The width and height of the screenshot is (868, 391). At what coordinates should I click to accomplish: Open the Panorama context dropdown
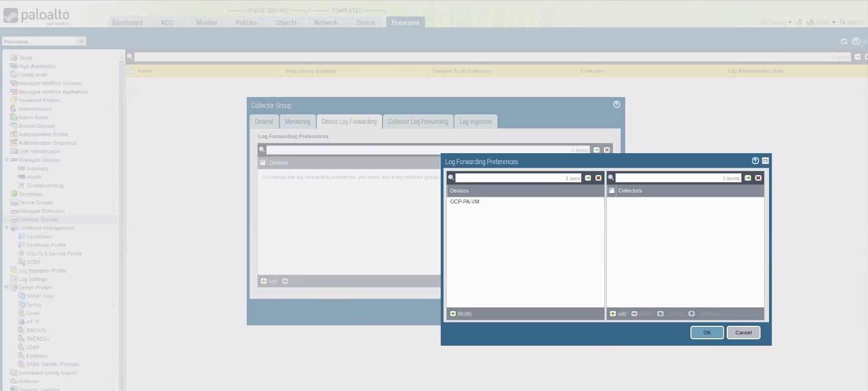coord(82,41)
